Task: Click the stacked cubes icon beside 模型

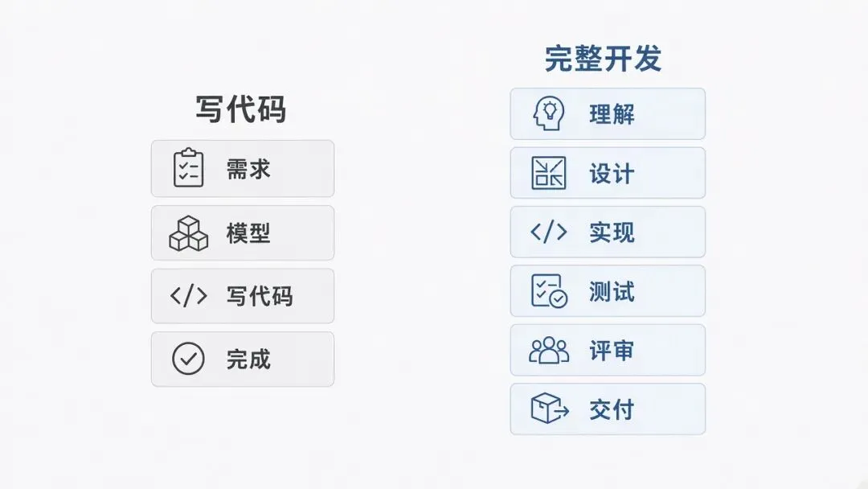Action: click(188, 233)
